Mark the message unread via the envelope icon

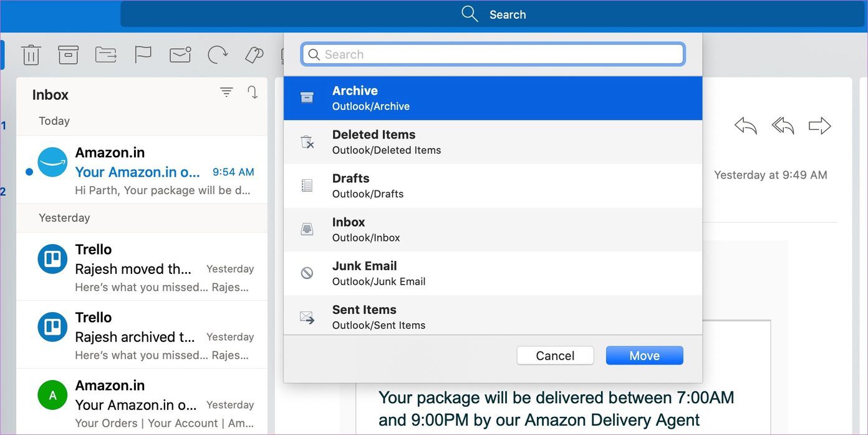(180, 55)
